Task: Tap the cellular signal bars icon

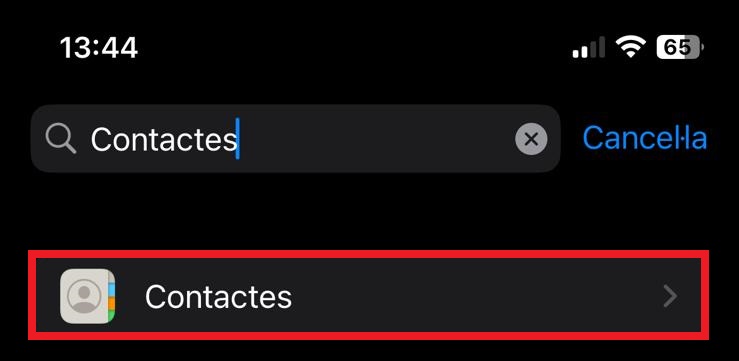Action: pos(589,48)
